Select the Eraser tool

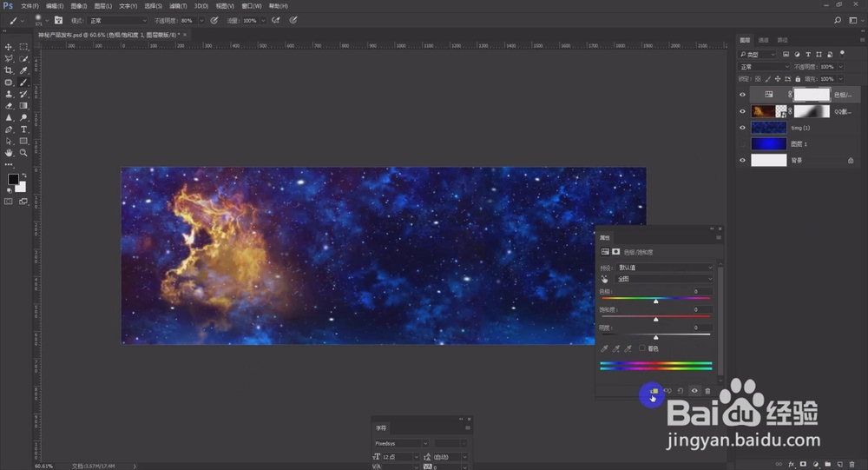(x=9, y=106)
